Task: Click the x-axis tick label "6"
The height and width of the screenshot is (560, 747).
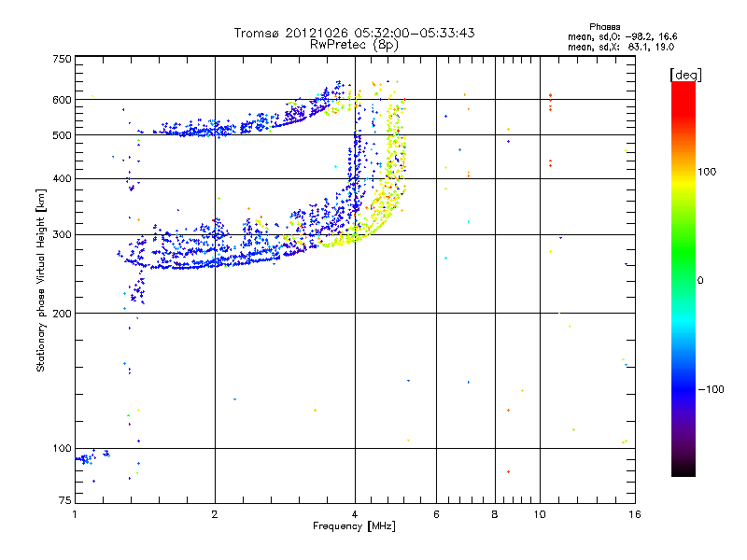Action: [x=436, y=514]
